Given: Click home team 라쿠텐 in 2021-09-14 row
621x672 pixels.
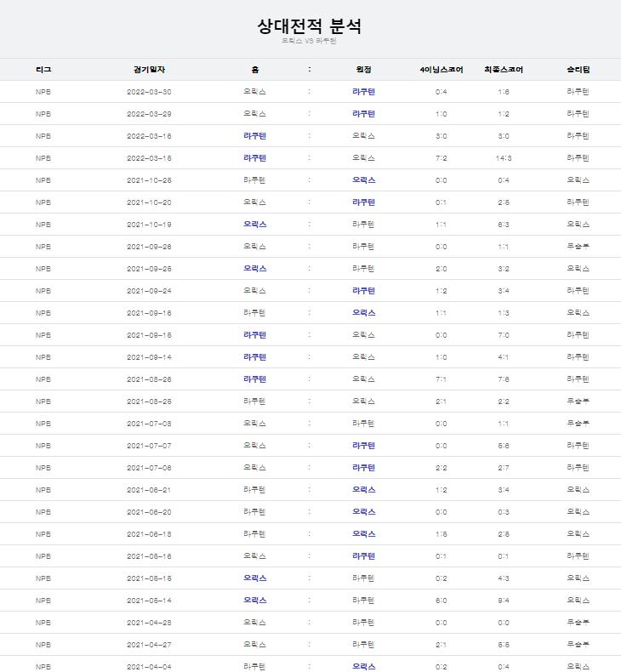Looking at the screenshot, I should pos(255,357).
